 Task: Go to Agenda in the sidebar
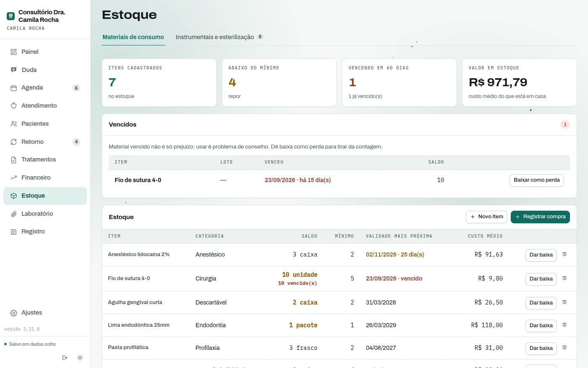tap(45, 87)
